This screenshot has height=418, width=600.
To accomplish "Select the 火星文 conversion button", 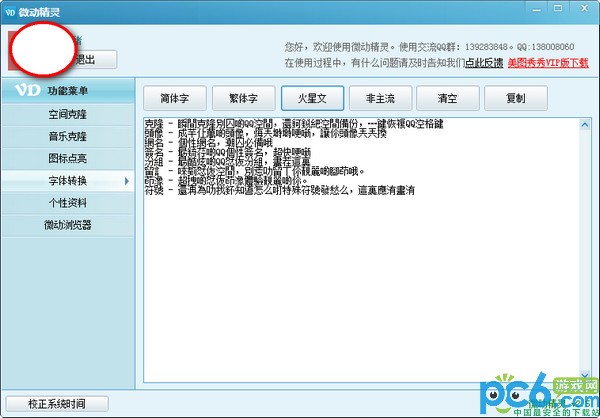I will click(x=312, y=98).
